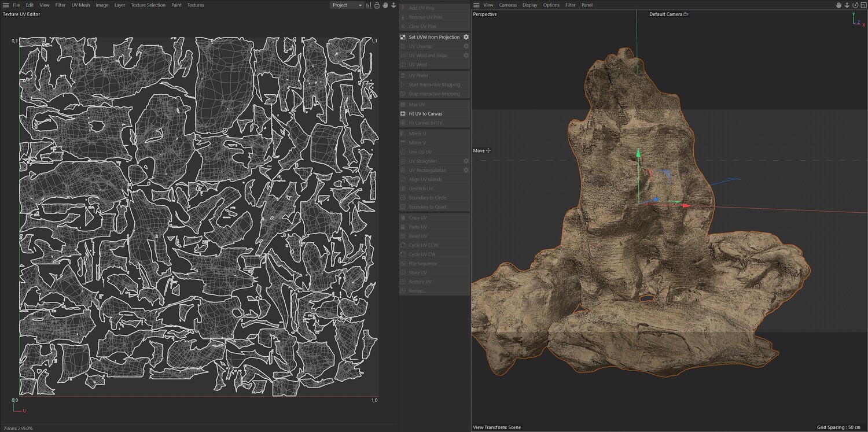
Task: Select the UV editor pan hand icon
Action: coord(385,5)
